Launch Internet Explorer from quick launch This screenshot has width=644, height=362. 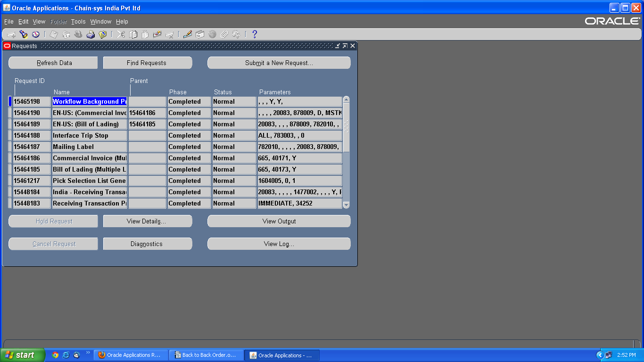point(66,355)
